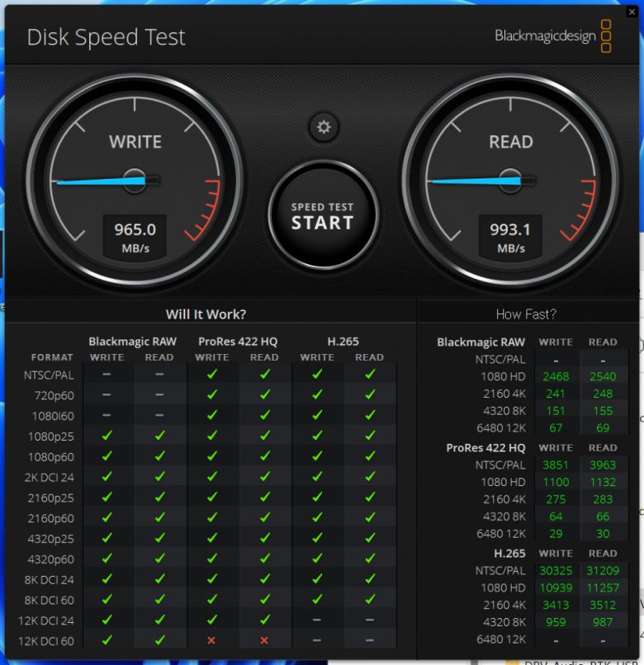Click the 12K DCI 24 H.265 Write dash
The image size is (644, 665).
pos(317,620)
